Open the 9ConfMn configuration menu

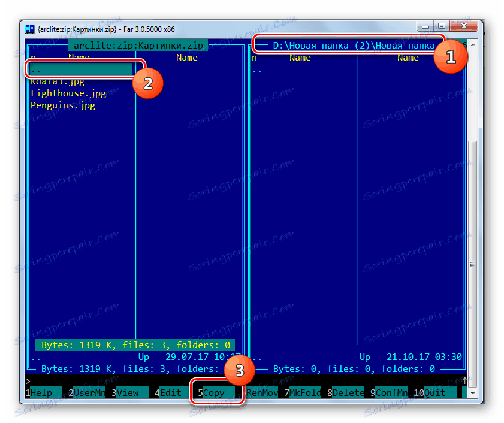coord(389,393)
